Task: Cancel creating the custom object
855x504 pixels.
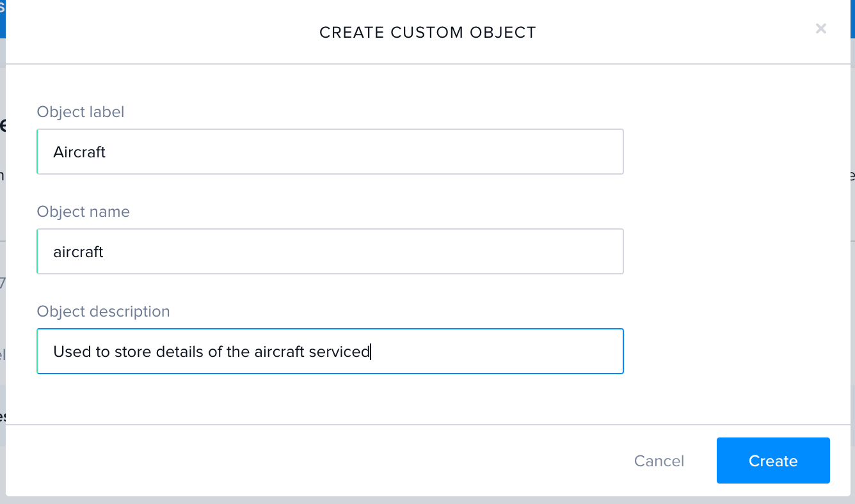Action: (x=659, y=461)
